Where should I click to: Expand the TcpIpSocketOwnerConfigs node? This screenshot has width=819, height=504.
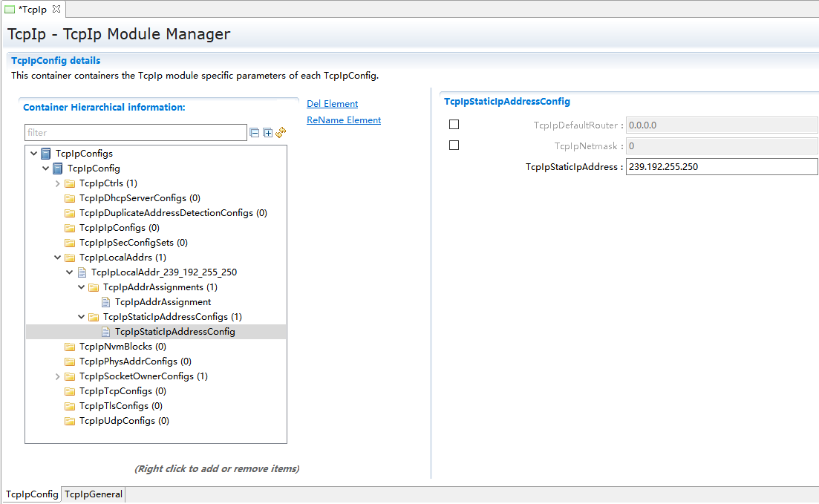[58, 376]
